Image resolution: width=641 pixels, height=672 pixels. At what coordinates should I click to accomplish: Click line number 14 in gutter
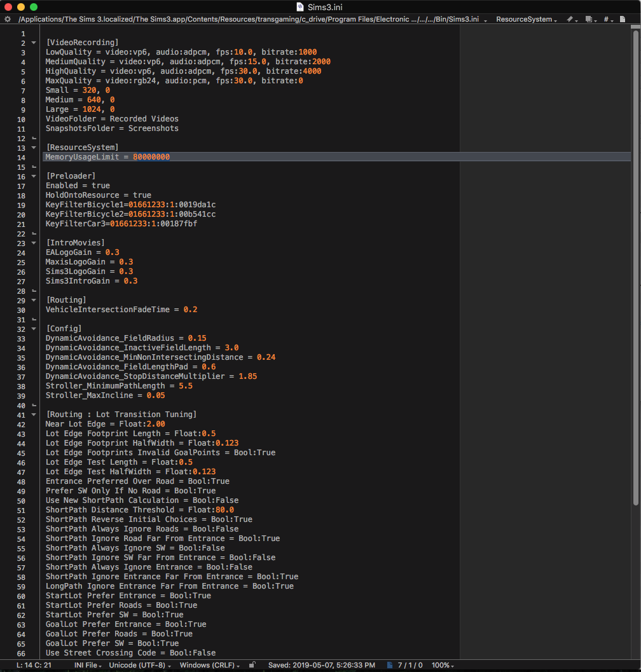click(x=21, y=157)
